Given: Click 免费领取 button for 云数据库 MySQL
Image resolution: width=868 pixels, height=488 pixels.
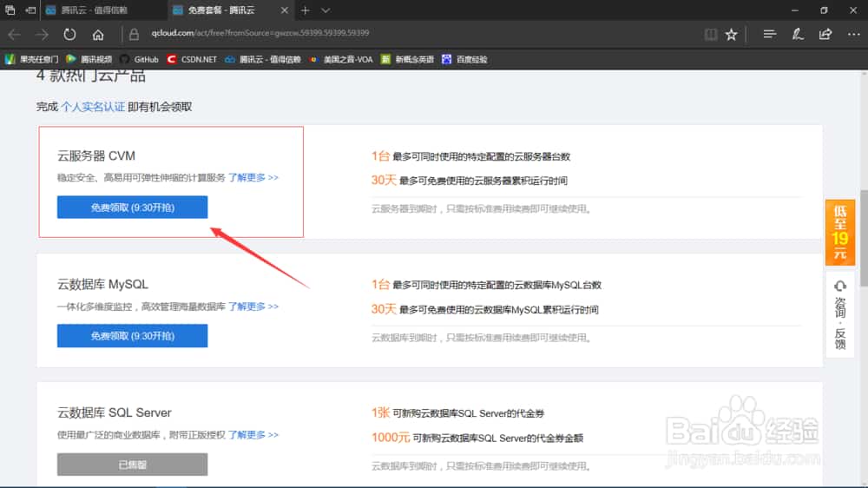Looking at the screenshot, I should tap(132, 336).
